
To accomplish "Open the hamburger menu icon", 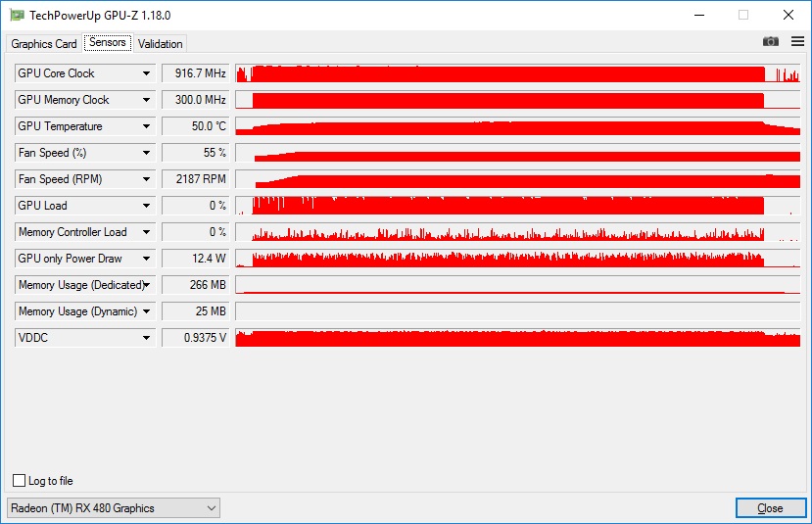I will click(797, 41).
